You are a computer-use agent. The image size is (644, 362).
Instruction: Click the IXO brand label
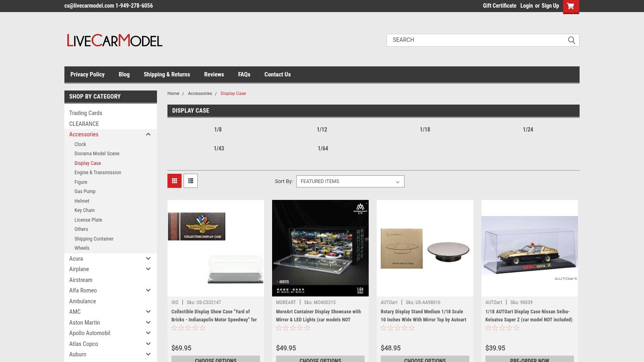[175, 302]
